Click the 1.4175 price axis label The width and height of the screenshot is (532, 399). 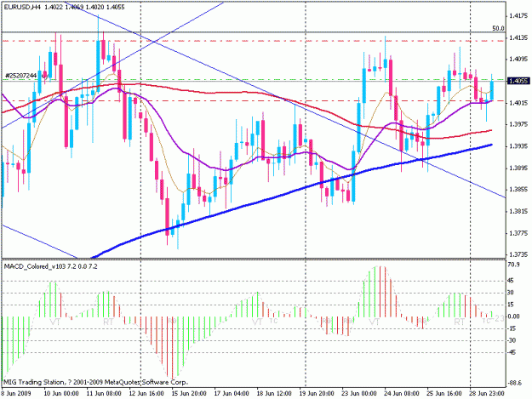click(x=518, y=15)
